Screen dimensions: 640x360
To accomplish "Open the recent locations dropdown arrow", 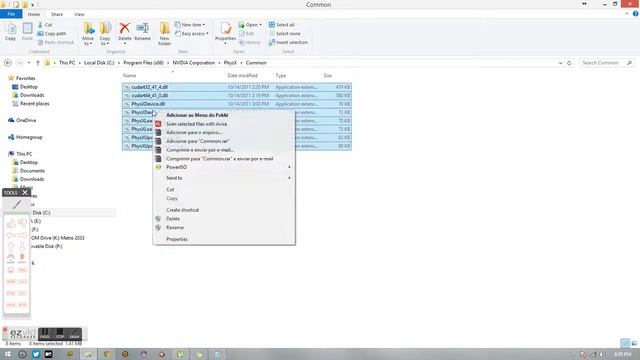I will [29, 63].
